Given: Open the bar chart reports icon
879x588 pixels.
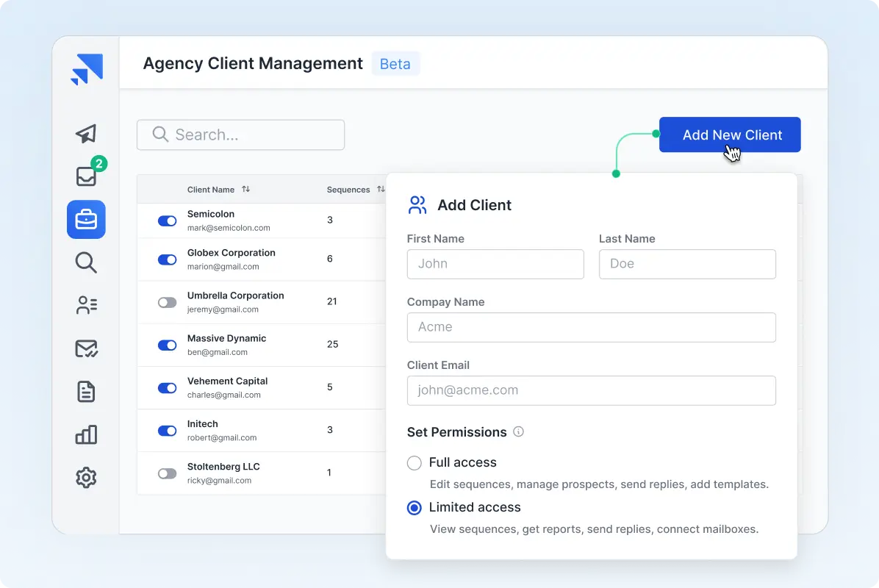Looking at the screenshot, I should 86,434.
